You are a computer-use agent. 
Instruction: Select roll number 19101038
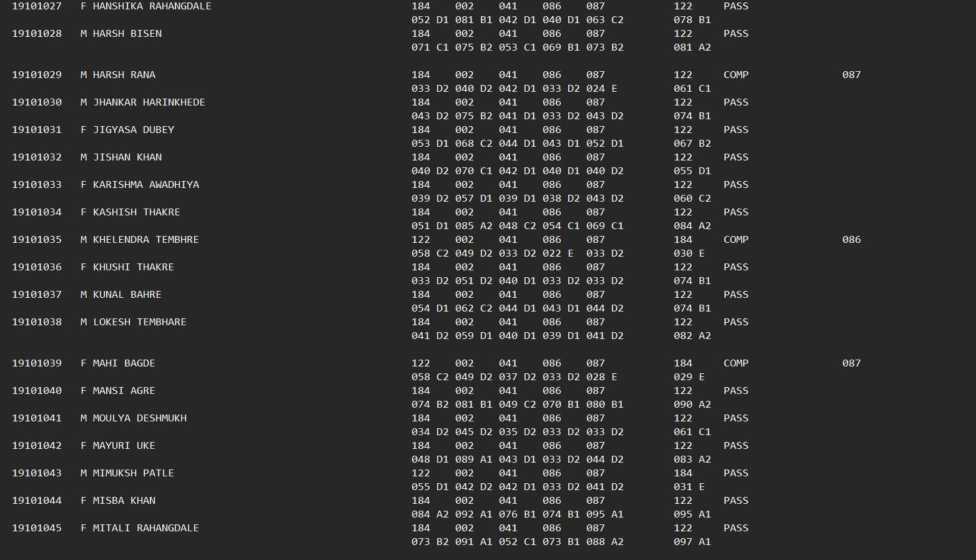pyautogui.click(x=37, y=322)
